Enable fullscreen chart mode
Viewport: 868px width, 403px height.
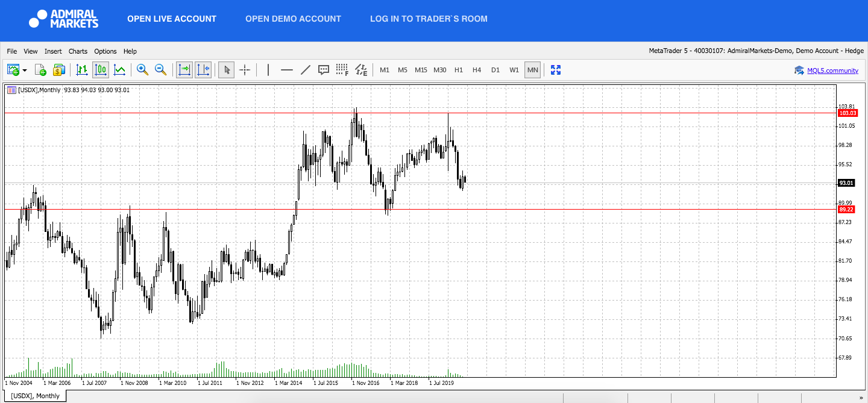coord(555,70)
